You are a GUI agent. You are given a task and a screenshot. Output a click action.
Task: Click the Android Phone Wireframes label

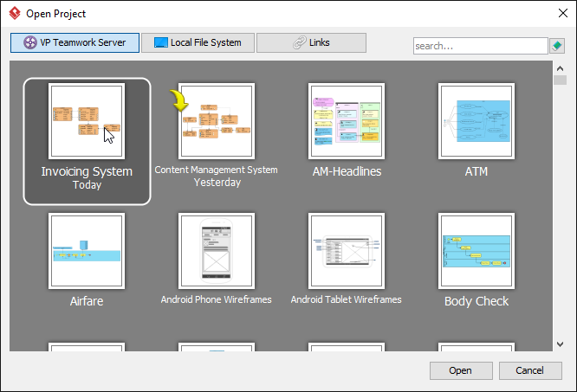pos(216,299)
